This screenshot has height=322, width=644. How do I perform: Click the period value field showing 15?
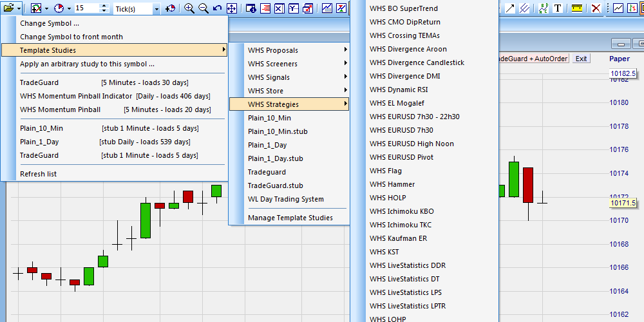click(x=88, y=8)
